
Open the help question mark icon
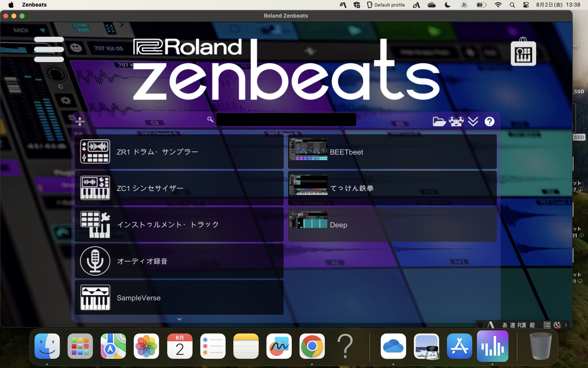(x=489, y=121)
